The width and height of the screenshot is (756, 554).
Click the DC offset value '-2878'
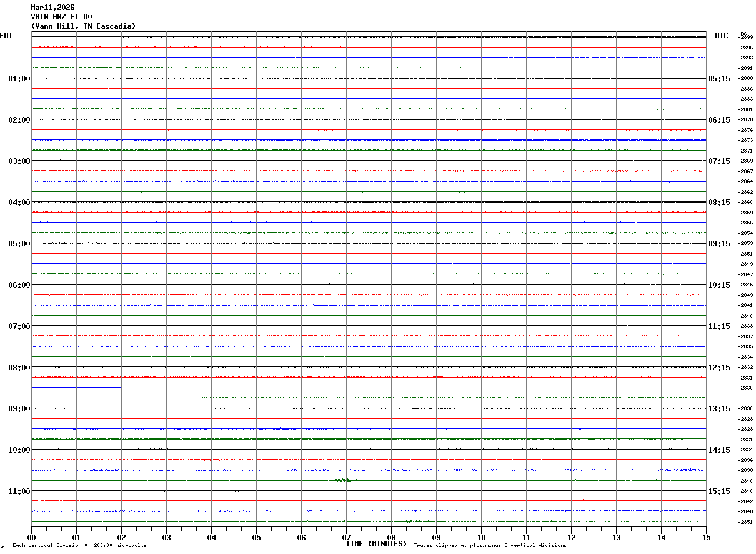click(x=746, y=120)
